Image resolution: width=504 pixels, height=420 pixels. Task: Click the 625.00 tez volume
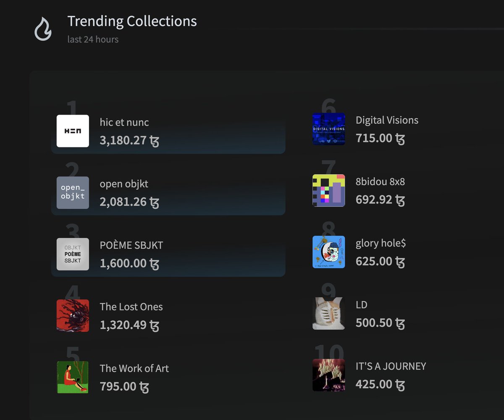[x=380, y=261]
